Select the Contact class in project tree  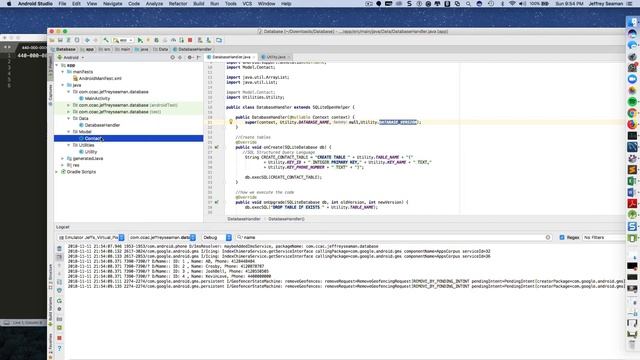pos(129,138)
